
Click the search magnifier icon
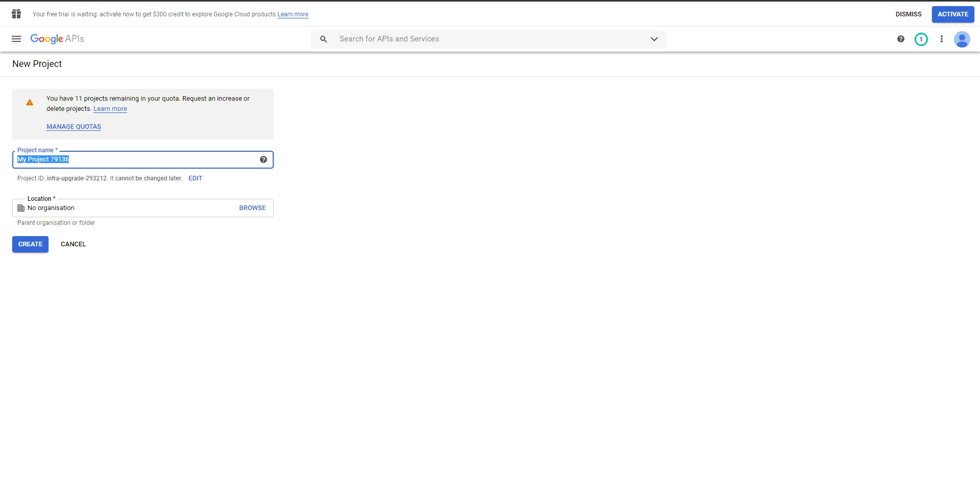click(323, 39)
